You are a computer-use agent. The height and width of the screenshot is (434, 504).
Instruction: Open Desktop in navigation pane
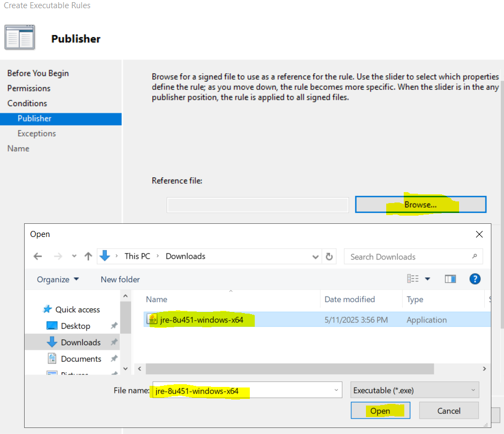pos(76,326)
